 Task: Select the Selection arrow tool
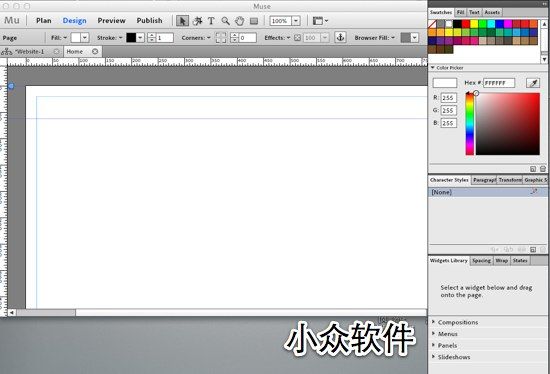click(x=182, y=21)
